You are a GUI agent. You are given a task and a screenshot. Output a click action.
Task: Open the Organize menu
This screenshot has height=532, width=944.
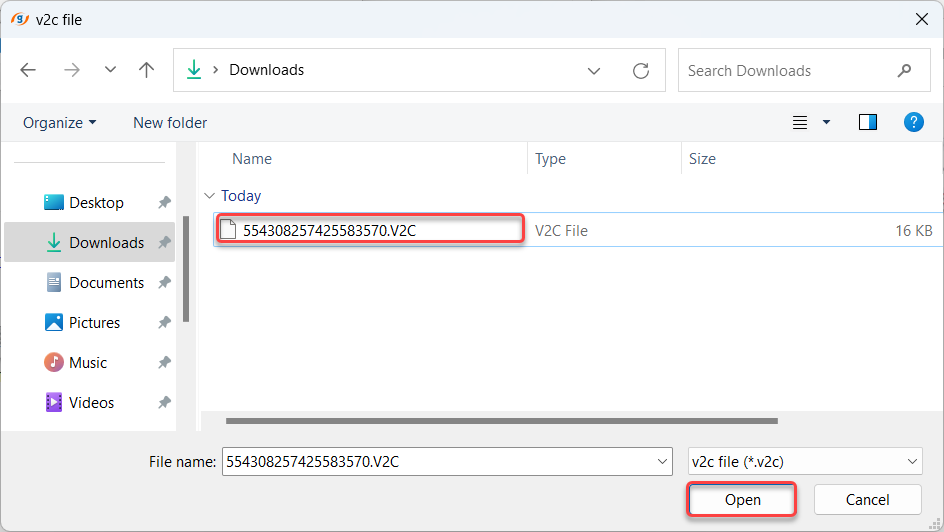(x=60, y=123)
